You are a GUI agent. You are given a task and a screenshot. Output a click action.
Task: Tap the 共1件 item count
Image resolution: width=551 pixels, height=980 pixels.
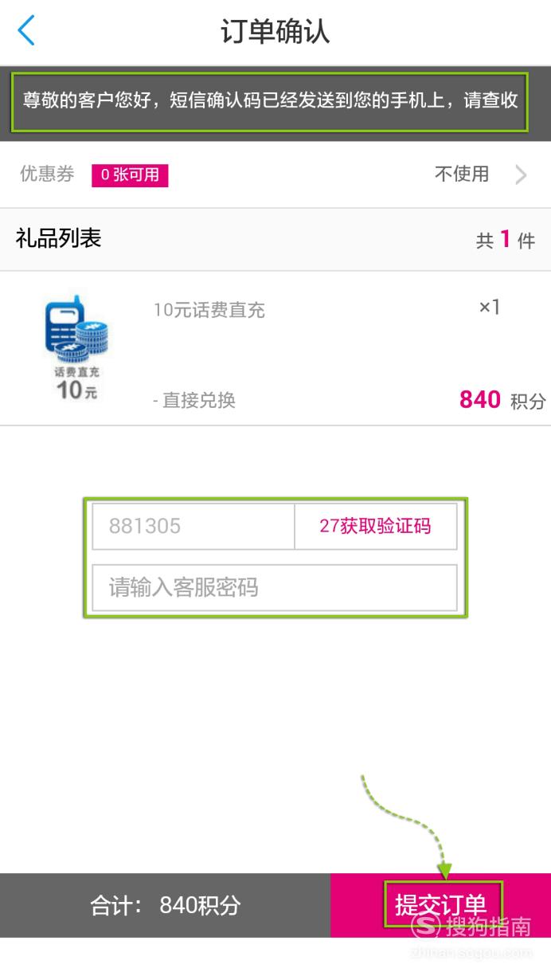506,240
